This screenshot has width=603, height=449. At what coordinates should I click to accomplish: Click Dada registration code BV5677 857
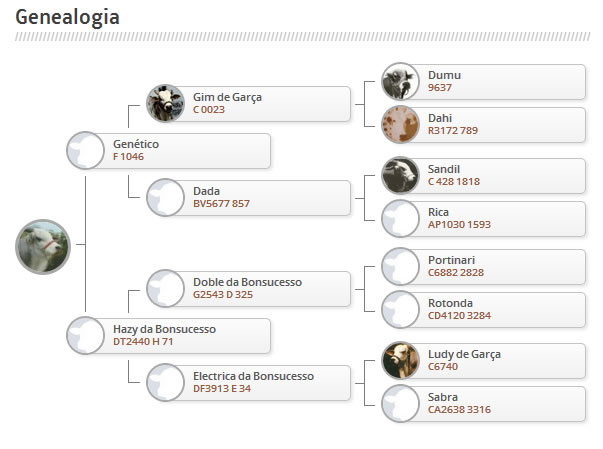coord(221,204)
